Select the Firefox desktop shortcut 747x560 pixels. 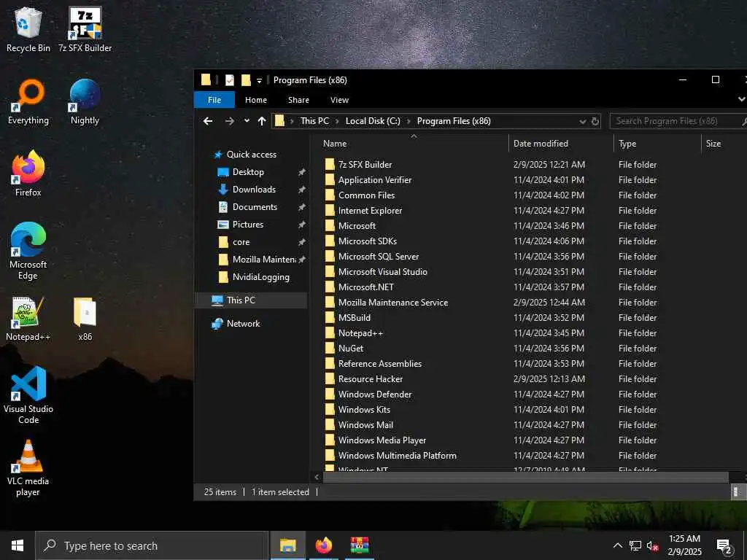tap(28, 174)
